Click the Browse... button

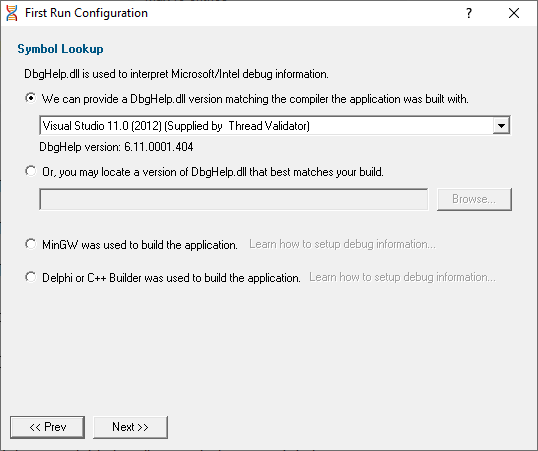pos(474,199)
